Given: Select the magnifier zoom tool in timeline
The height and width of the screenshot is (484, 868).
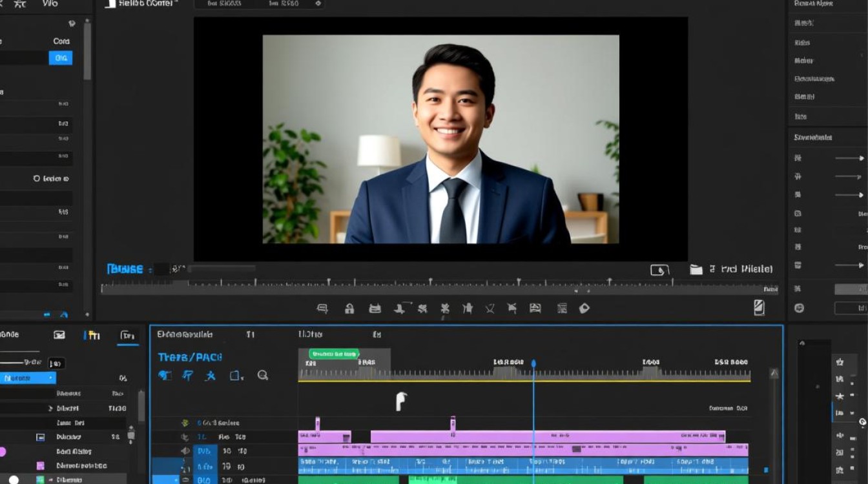Looking at the screenshot, I should pyautogui.click(x=263, y=375).
